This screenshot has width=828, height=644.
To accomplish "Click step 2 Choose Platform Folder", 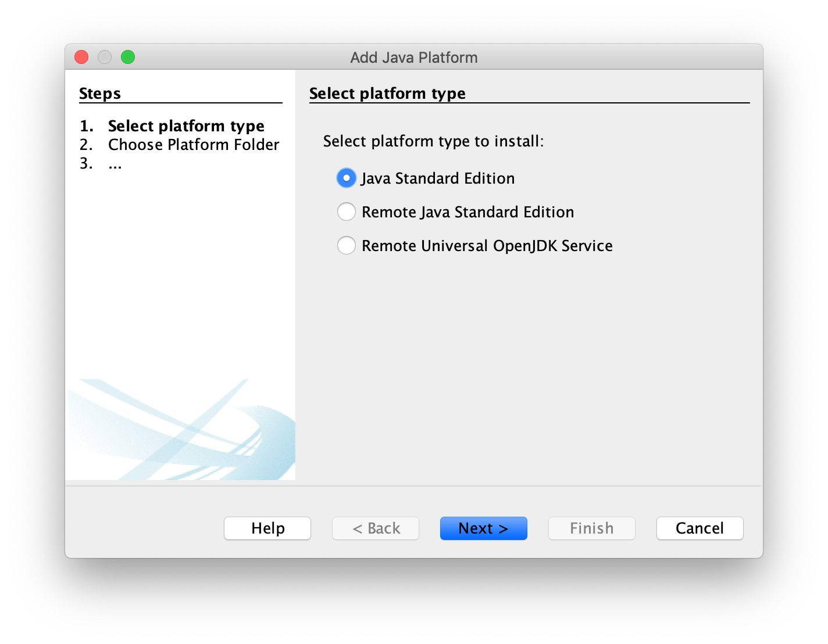I will pos(193,145).
